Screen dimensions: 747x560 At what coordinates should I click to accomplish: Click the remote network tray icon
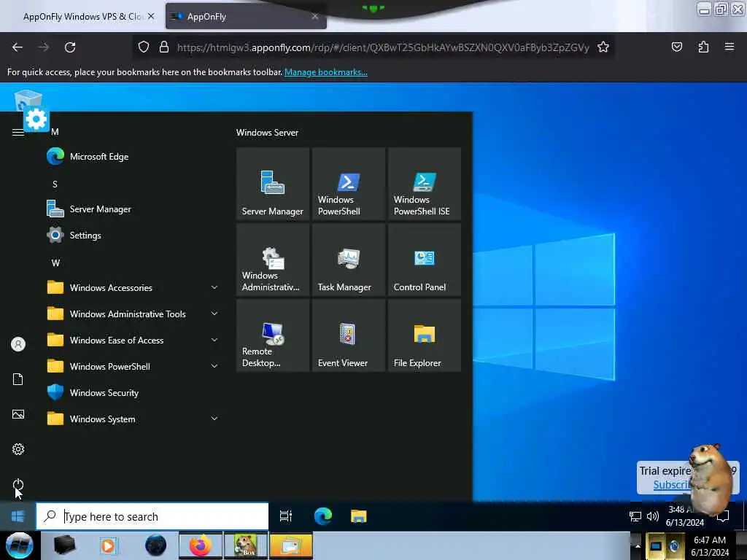click(x=635, y=516)
